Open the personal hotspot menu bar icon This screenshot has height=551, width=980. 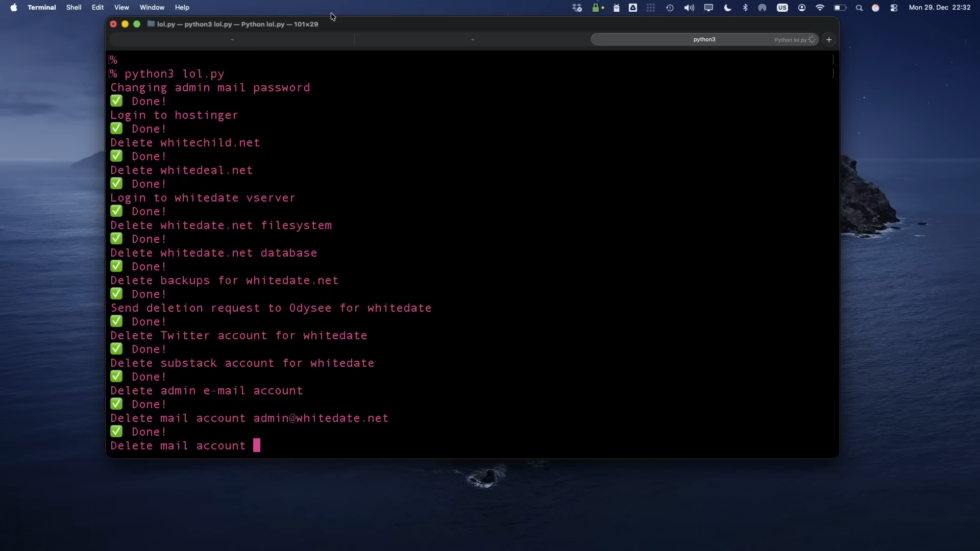coord(763,8)
